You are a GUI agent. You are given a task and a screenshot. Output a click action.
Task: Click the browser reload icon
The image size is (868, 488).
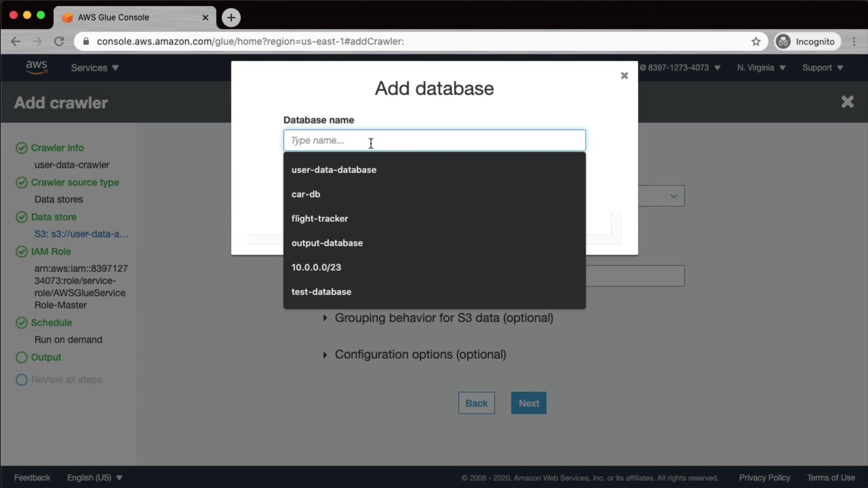coord(59,42)
